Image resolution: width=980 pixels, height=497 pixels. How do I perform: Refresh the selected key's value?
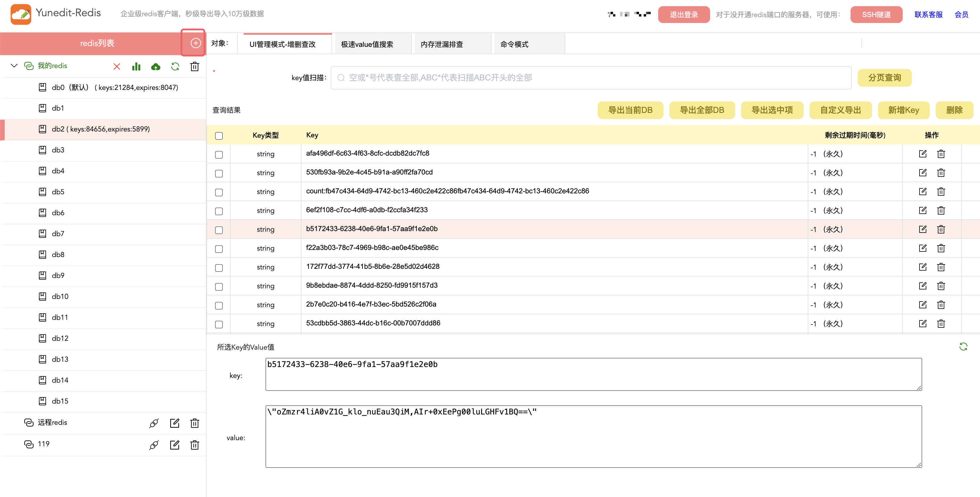click(963, 346)
